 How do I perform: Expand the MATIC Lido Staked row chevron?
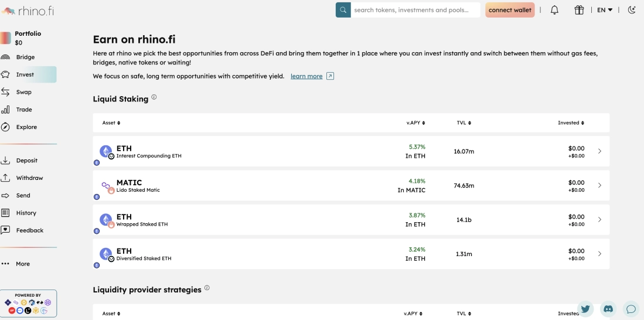599,185
